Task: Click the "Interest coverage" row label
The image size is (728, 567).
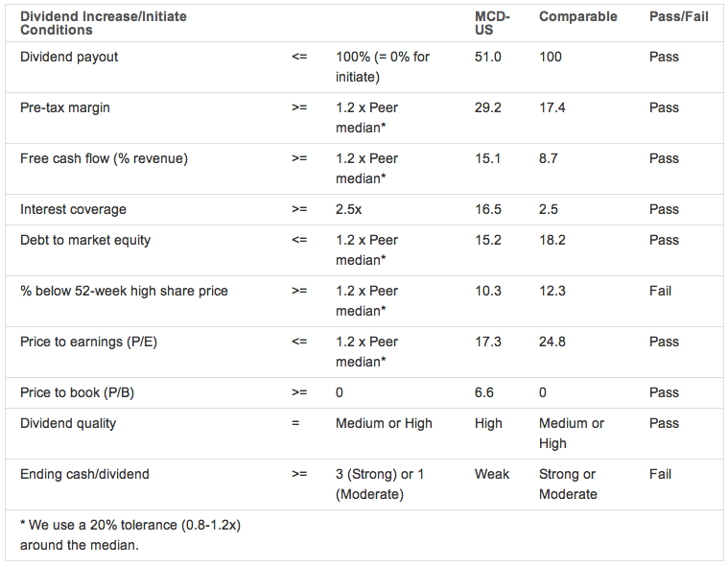Action: pos(73,209)
